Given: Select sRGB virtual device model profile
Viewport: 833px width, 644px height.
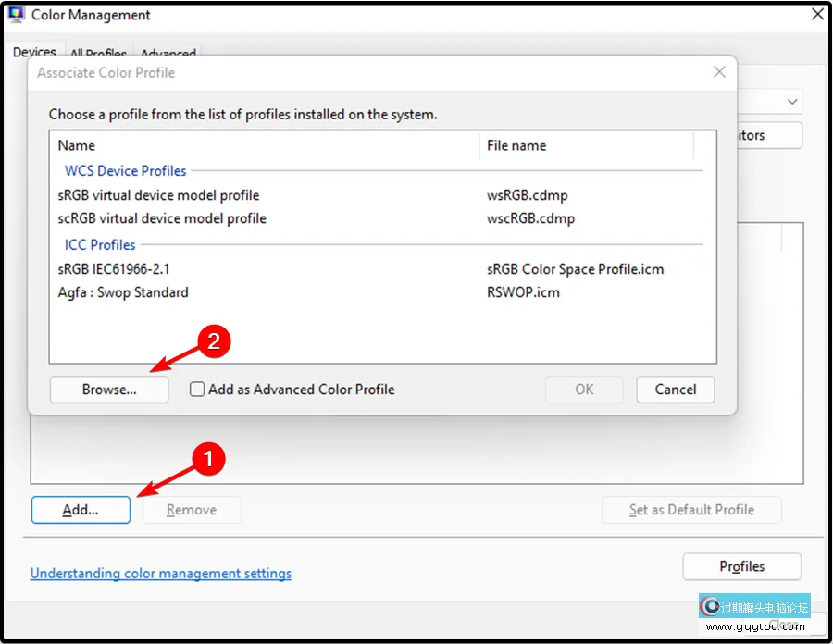Looking at the screenshot, I should (x=158, y=195).
